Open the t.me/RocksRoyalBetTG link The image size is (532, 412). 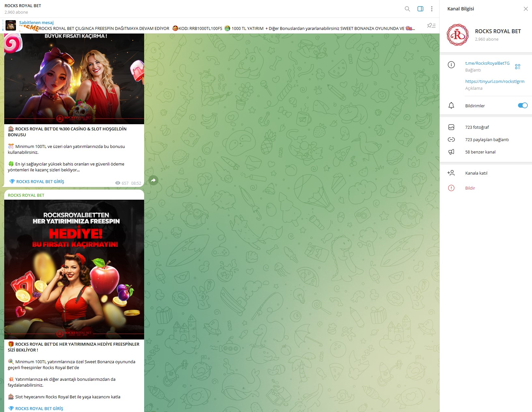487,63
